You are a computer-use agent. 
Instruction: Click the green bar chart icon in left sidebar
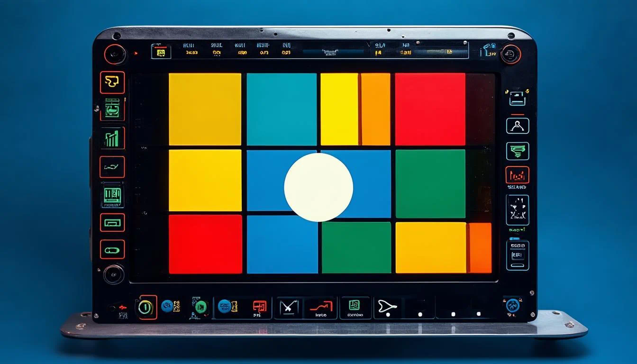[112, 138]
